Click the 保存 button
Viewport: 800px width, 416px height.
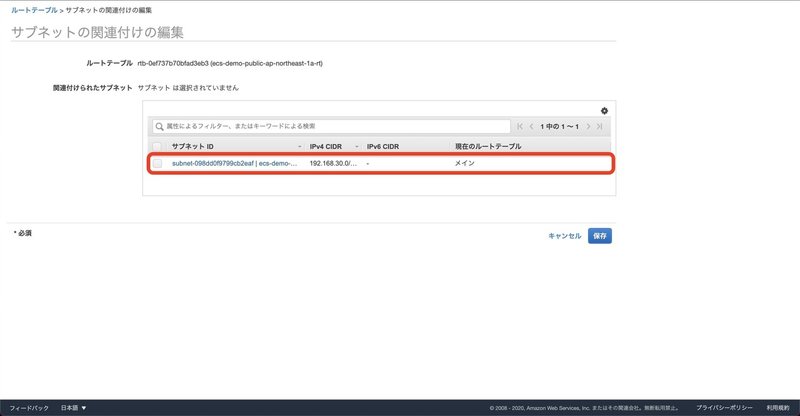[599, 236]
